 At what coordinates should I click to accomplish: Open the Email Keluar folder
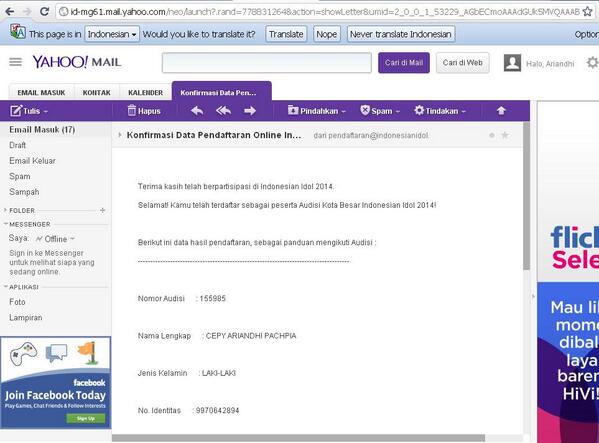(x=32, y=161)
